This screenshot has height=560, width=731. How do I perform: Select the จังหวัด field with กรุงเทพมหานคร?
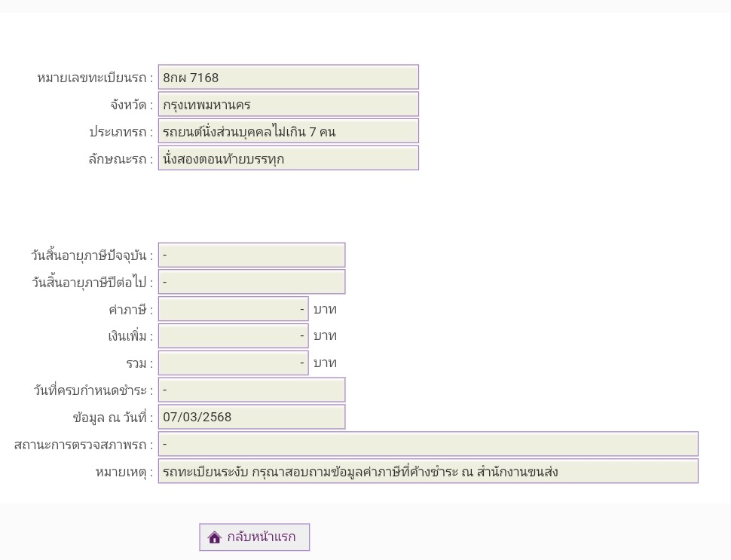(x=288, y=105)
